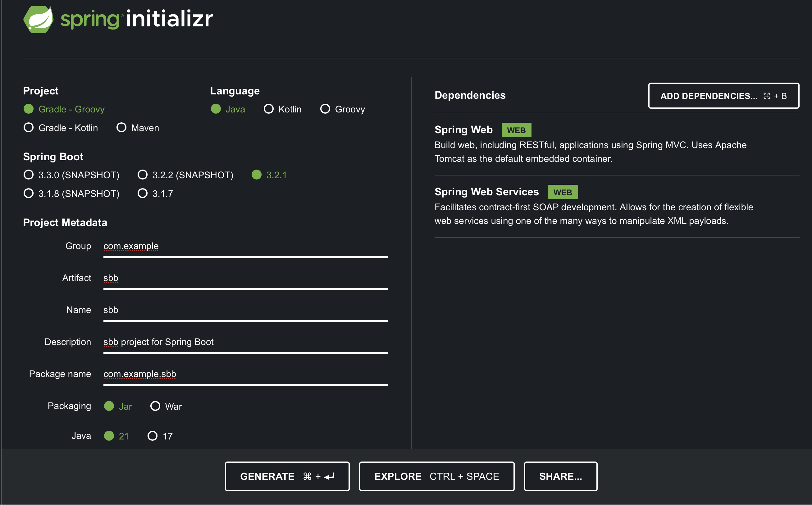Open the Share dialog
The width and height of the screenshot is (812, 505).
[560, 476]
